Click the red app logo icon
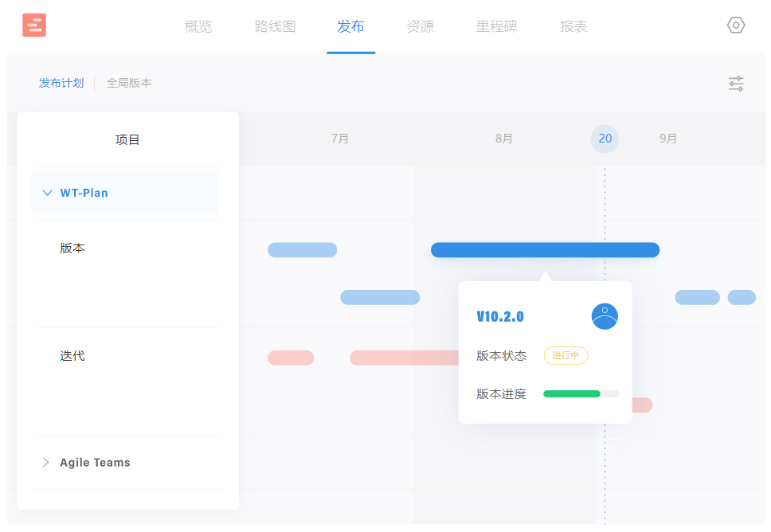 click(33, 25)
